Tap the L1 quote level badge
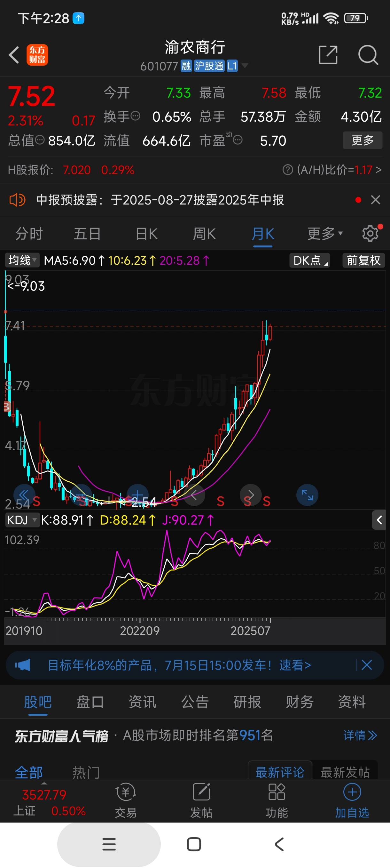390x868 pixels. pyautogui.click(x=232, y=66)
